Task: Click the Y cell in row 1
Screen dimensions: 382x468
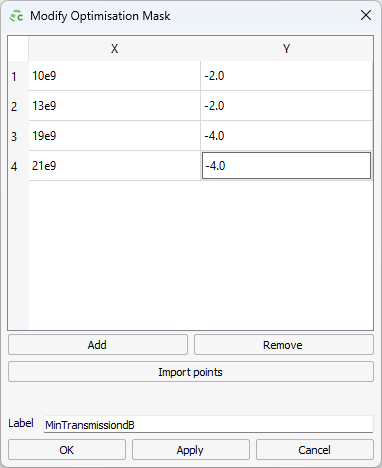Action: (x=286, y=76)
